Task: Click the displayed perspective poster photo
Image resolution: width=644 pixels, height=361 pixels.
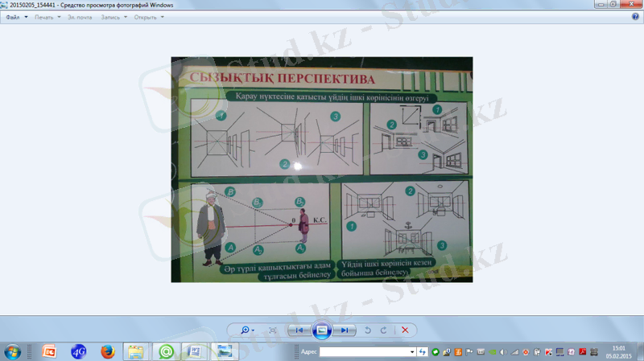Action: [x=322, y=169]
